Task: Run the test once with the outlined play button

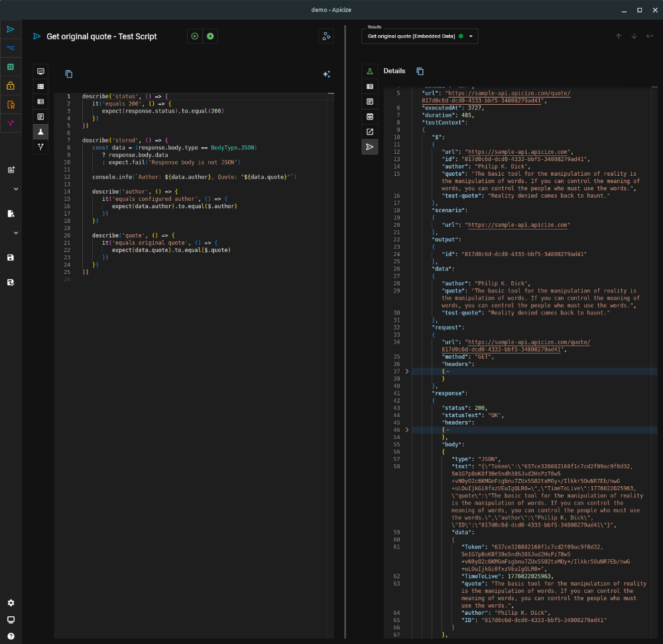Action: pos(194,36)
